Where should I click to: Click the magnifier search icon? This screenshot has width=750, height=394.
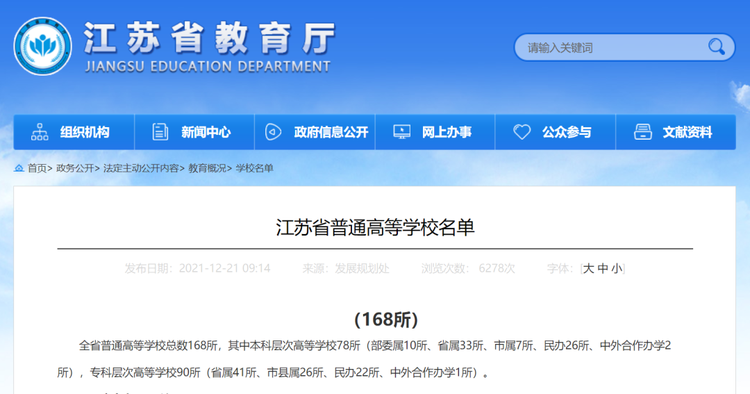[716, 47]
